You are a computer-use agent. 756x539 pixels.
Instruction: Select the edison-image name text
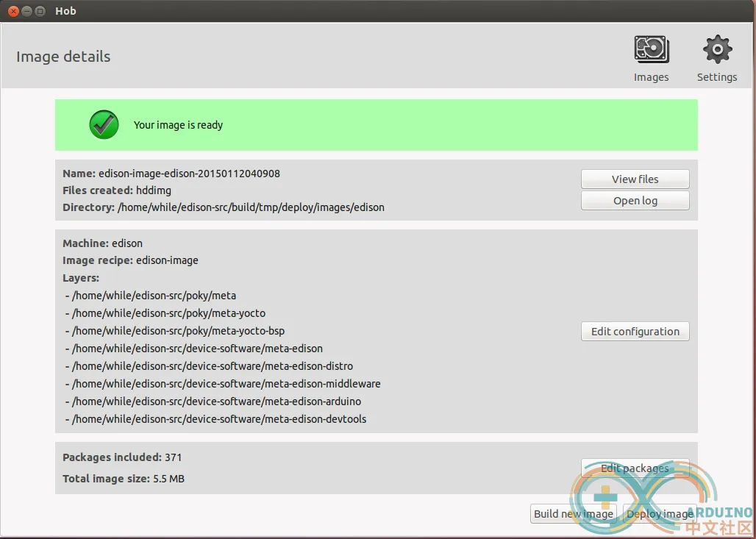(189, 174)
